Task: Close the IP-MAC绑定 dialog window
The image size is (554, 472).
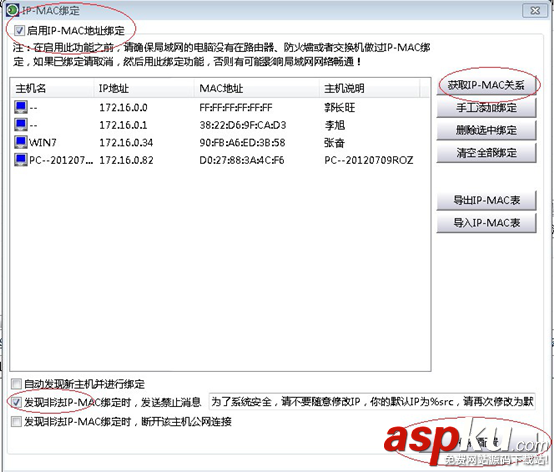Action: 535,10
